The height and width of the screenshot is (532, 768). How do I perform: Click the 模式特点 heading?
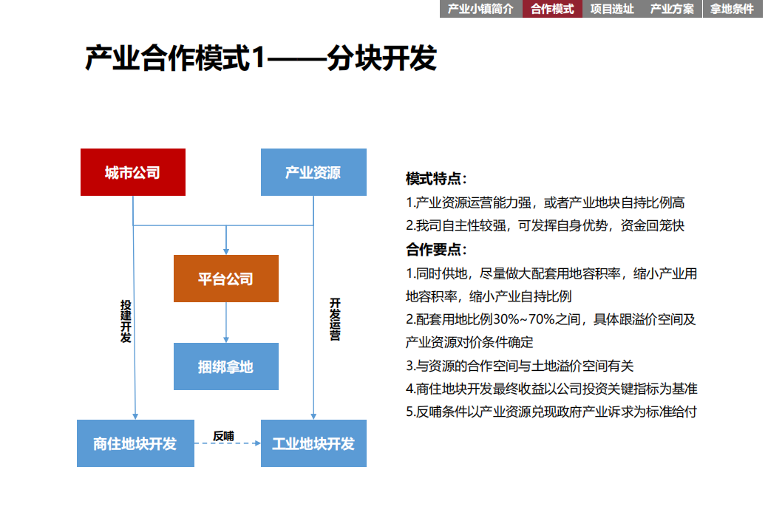pos(436,179)
